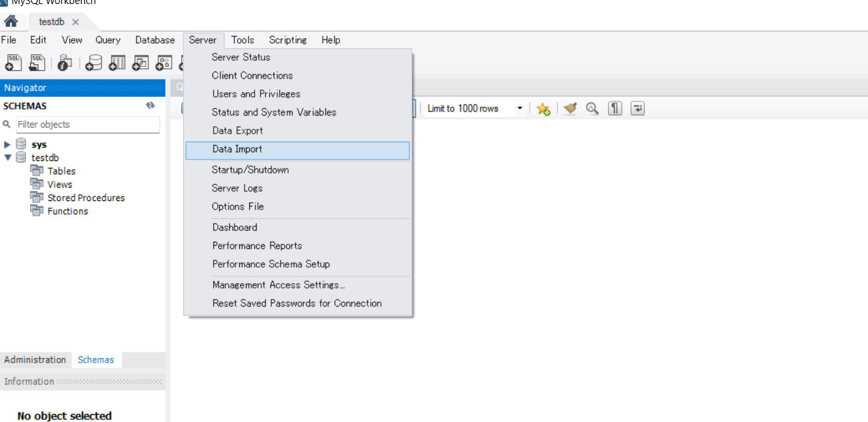Create a new SQL tab icon

coord(13,63)
